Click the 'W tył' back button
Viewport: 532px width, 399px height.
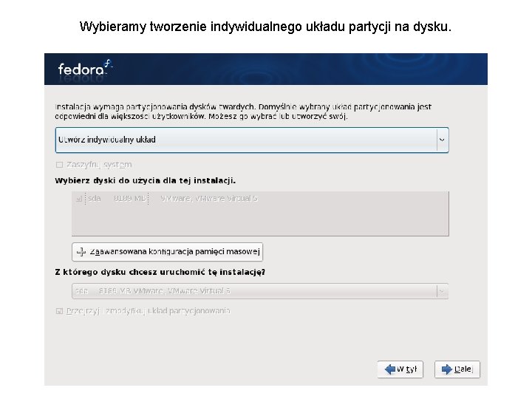pyautogui.click(x=400, y=369)
